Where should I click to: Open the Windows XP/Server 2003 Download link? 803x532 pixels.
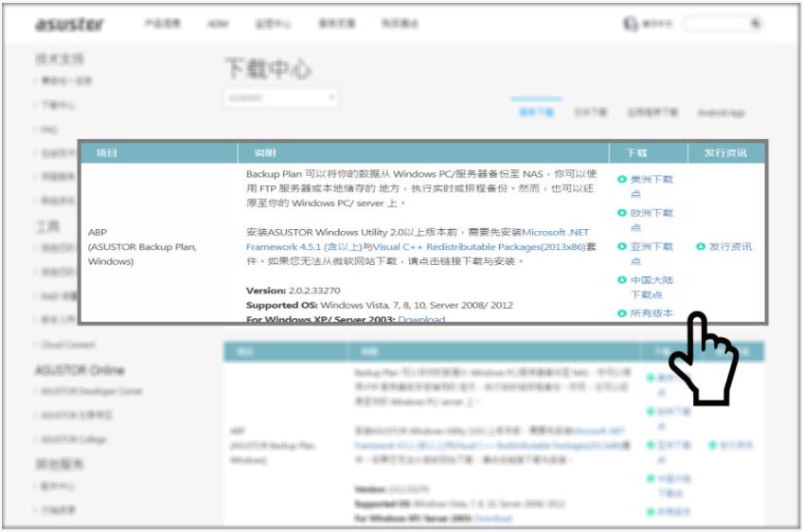(421, 319)
